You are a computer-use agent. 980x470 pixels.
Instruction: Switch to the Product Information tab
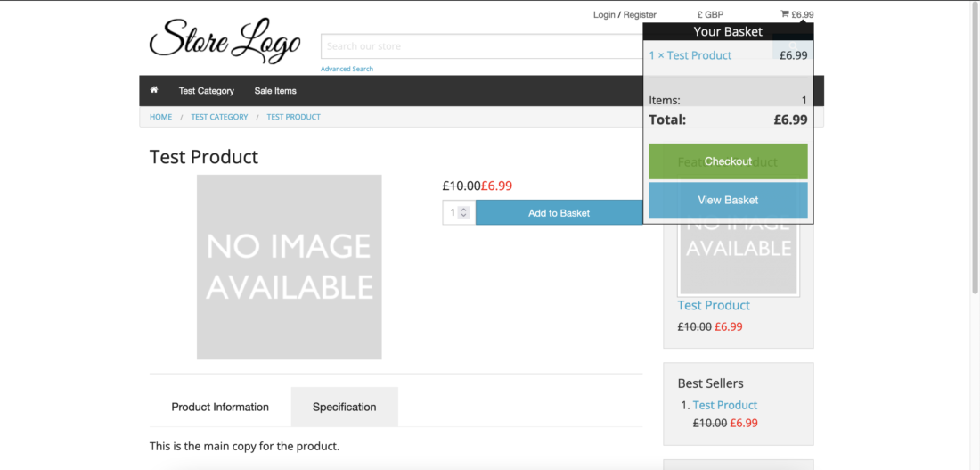220,407
